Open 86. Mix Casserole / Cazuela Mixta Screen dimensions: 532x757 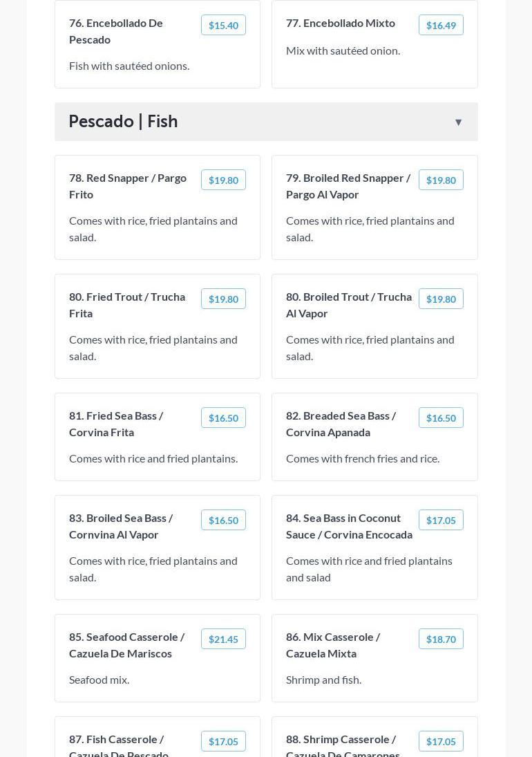[333, 645]
